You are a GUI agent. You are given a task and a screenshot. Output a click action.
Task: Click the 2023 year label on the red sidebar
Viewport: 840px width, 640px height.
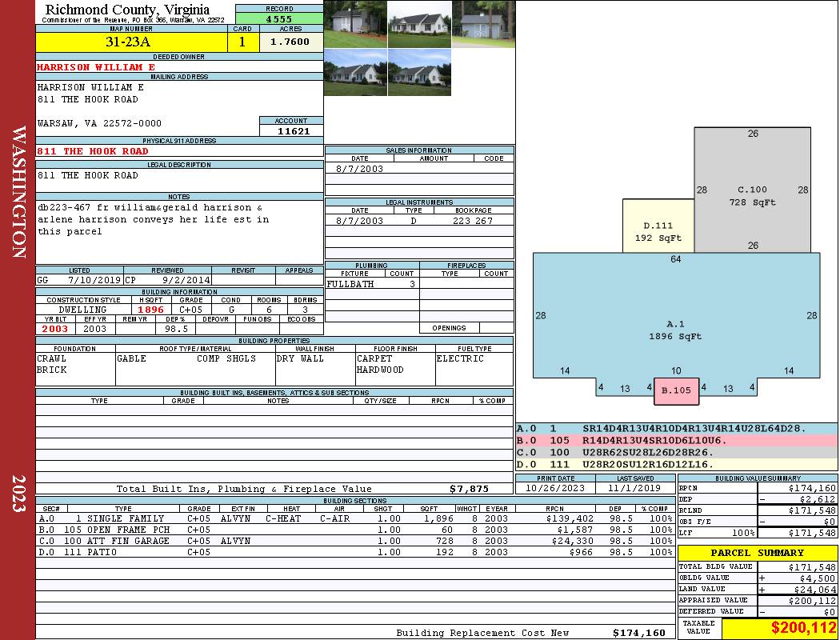[x=18, y=493]
